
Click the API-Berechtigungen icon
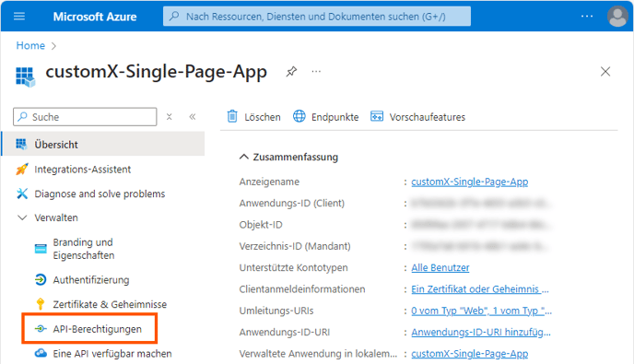(41, 329)
